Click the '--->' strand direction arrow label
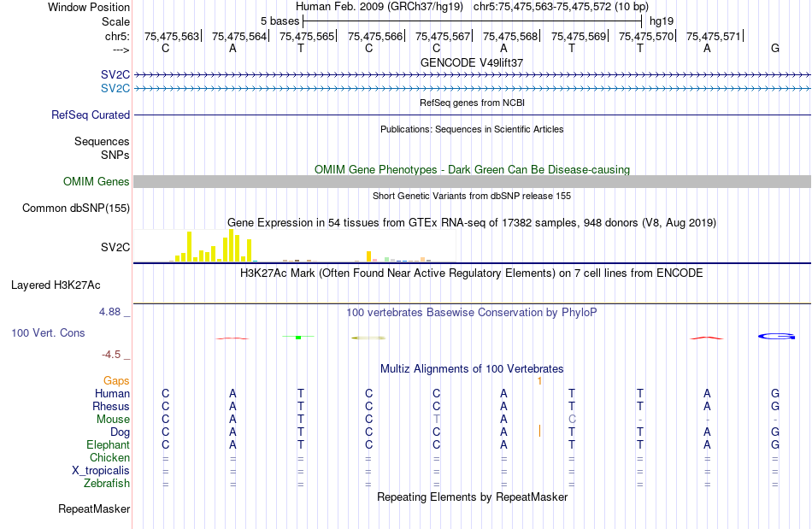The width and height of the screenshot is (812, 529). [x=121, y=50]
